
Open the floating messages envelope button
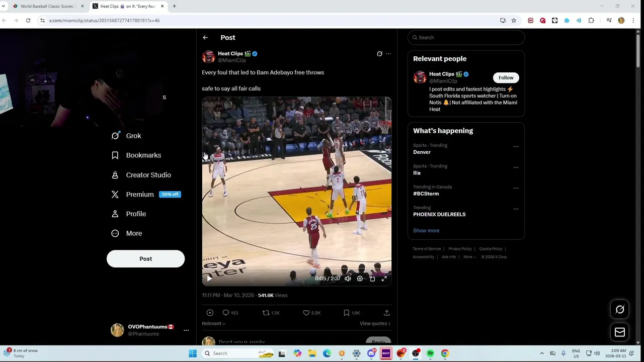(x=620, y=332)
